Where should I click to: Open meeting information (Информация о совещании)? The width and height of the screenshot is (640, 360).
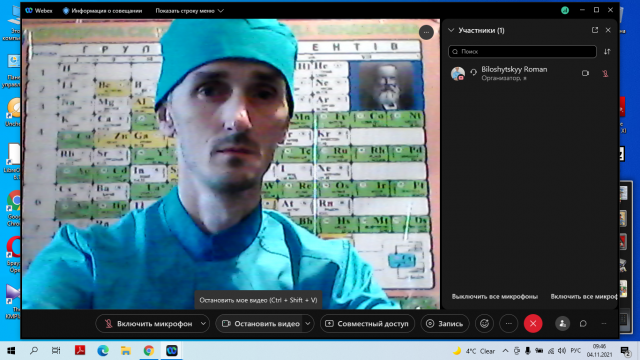pos(102,11)
